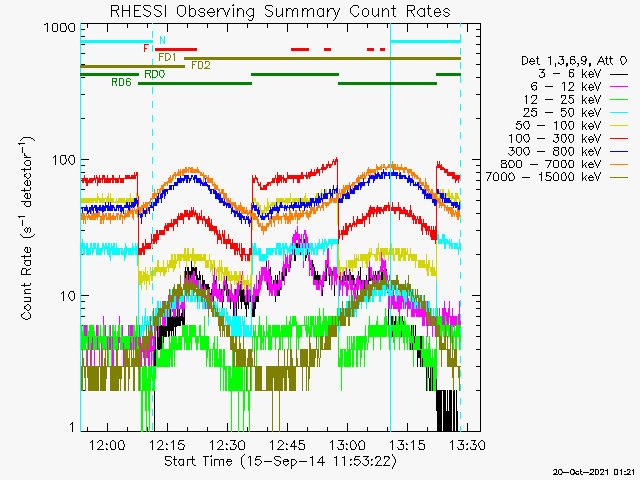Viewport: 640px width, 480px height.
Task: Click the green legend line for 12 - 25 keV
Action: [619, 100]
